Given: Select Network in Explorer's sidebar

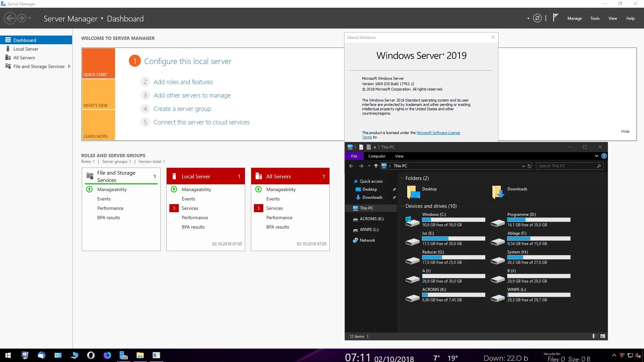Looking at the screenshot, I should 367,240.
